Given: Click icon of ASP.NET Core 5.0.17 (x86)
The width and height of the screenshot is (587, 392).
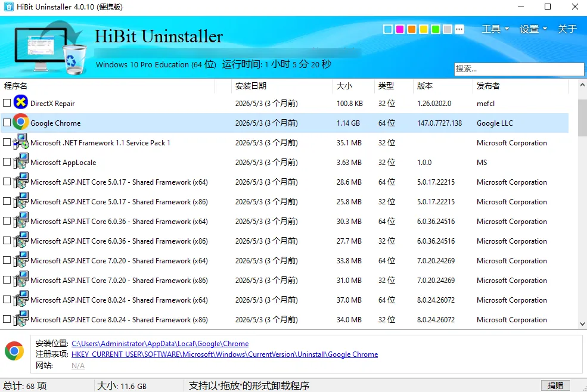Looking at the screenshot, I should [21, 201].
